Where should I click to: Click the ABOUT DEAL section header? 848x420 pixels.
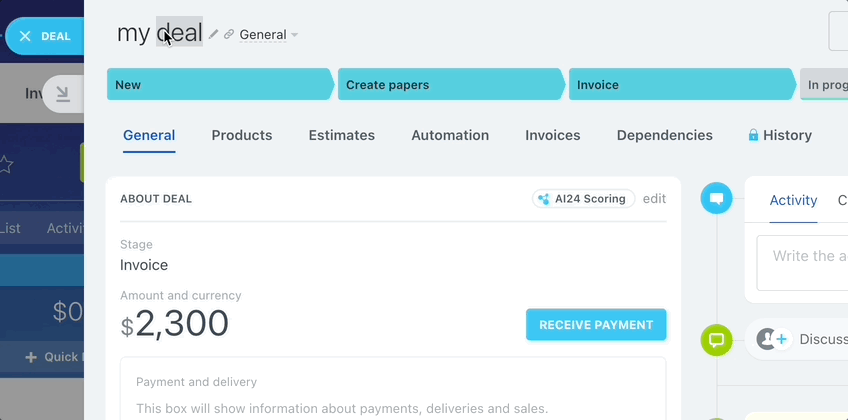pos(156,199)
